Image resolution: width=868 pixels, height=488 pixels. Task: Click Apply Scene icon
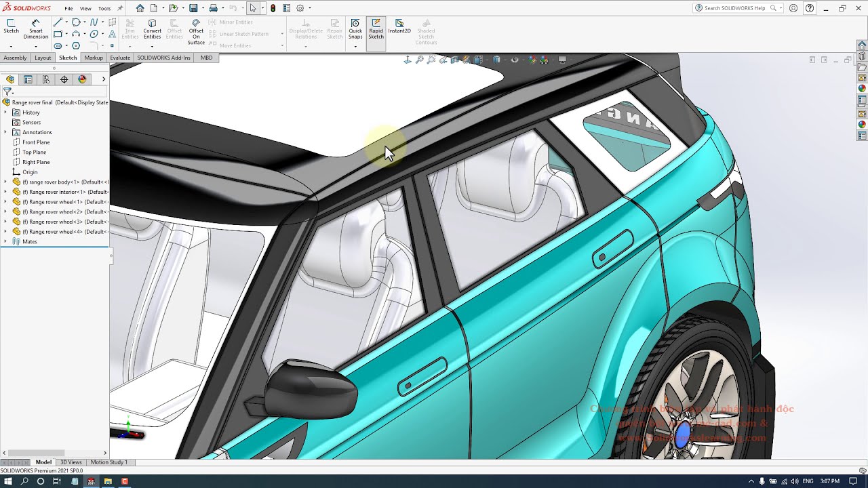click(545, 60)
